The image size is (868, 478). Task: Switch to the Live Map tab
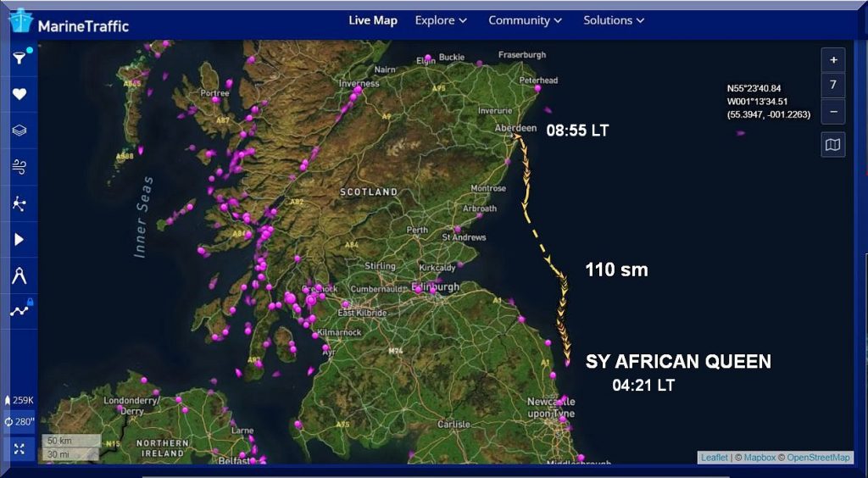click(x=373, y=20)
